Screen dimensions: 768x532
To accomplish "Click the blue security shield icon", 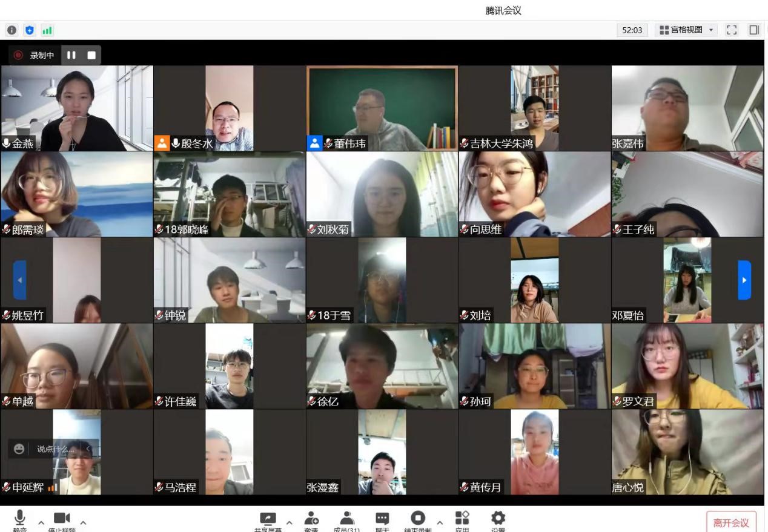I will point(30,30).
